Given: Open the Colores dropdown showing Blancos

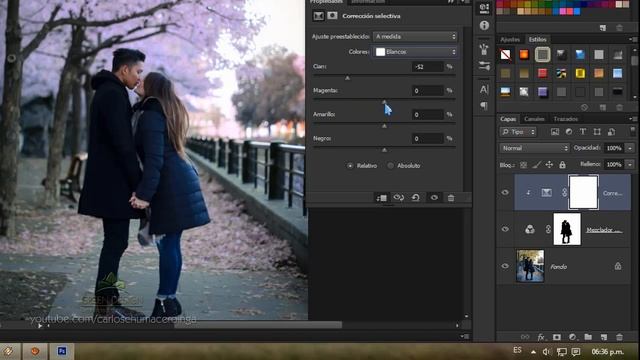Looking at the screenshot, I should (x=415, y=52).
